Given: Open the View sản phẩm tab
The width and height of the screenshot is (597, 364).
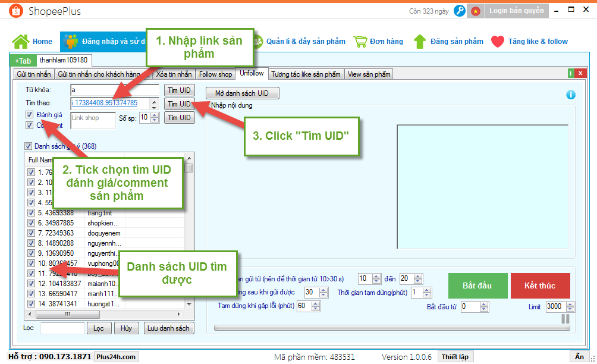Looking at the screenshot, I should 369,74.
